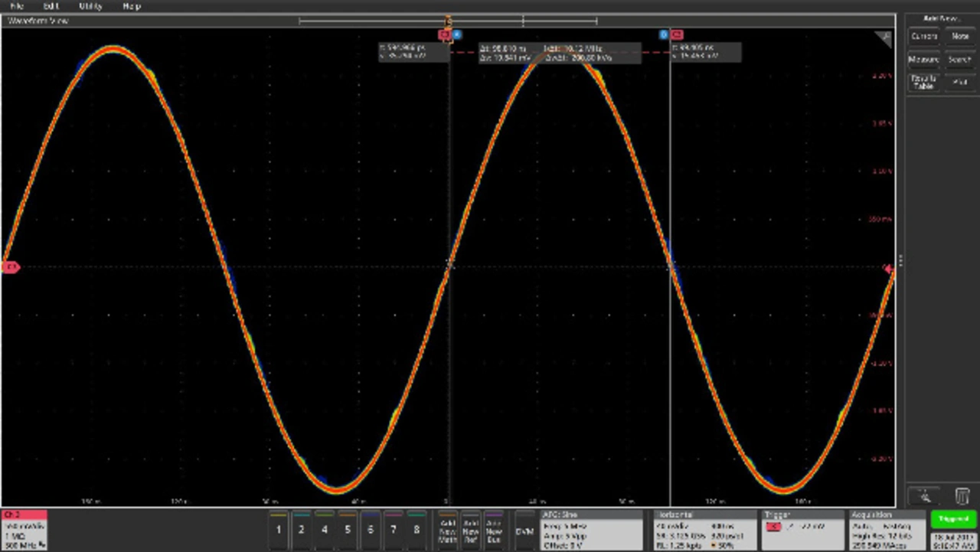Viewport: 980px width, 552px height.
Task: Click the green Triggered status button
Action: (953, 519)
